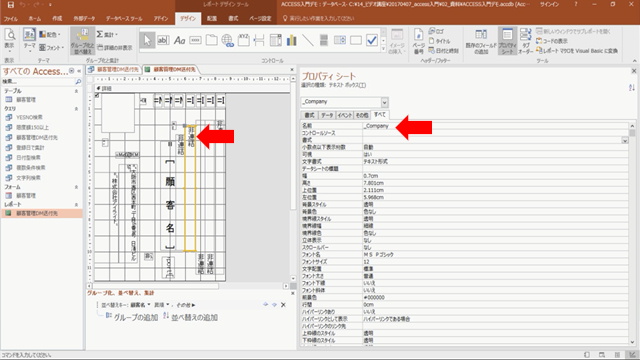Screen dimensions: 640x360
Task: Click 既存のフィールドの追加 (Add Existing Fields)
Action: (x=481, y=41)
